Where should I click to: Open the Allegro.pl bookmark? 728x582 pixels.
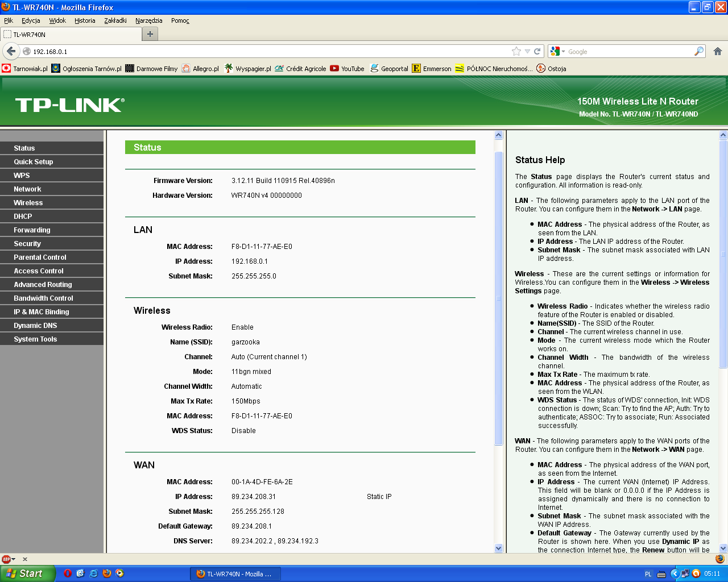coord(200,69)
